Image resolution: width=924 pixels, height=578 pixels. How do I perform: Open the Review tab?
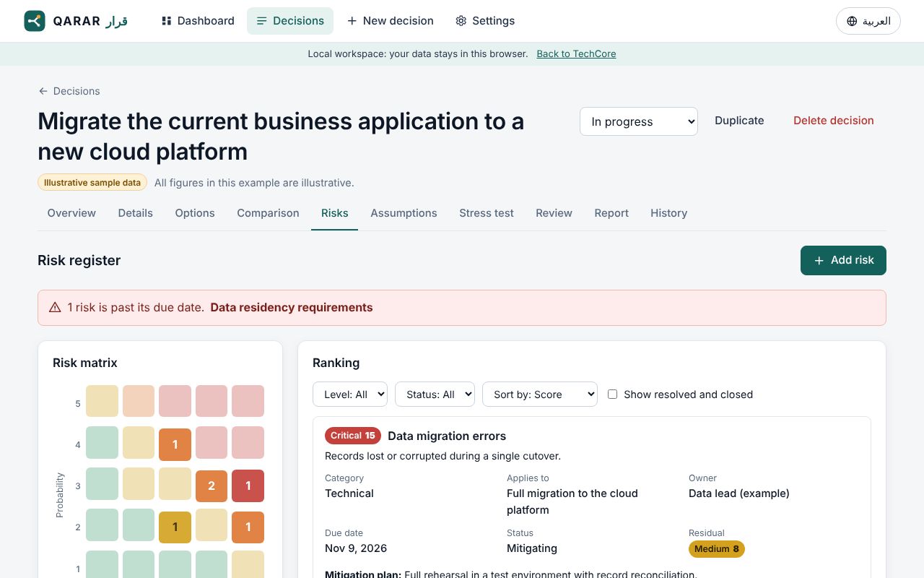[554, 213]
